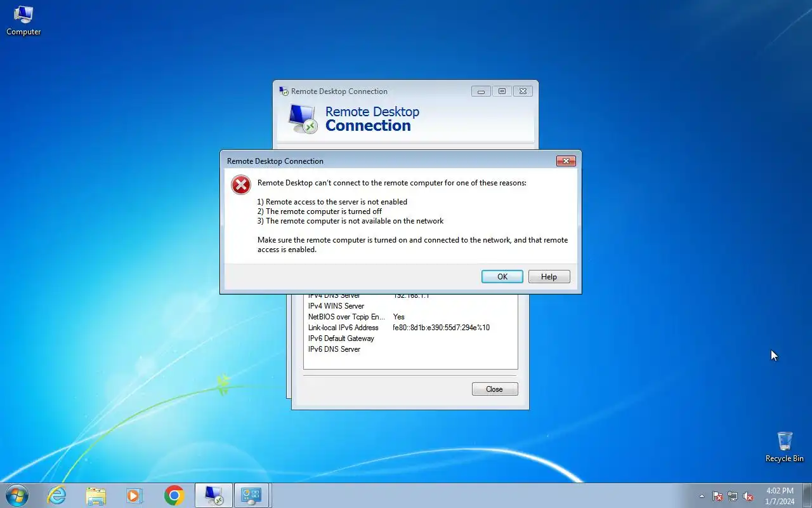Click the Show desktop strip
Viewport: 812px width, 508px height.
tap(807, 495)
